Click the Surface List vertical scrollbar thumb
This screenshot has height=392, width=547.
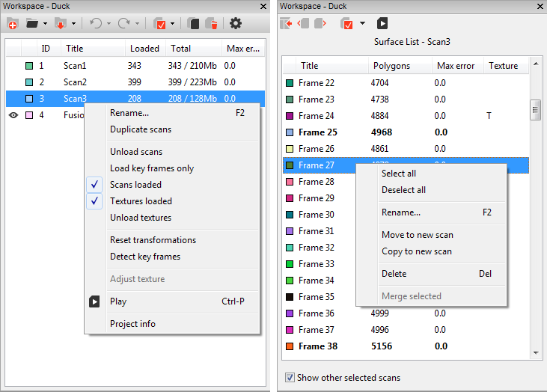click(x=535, y=110)
